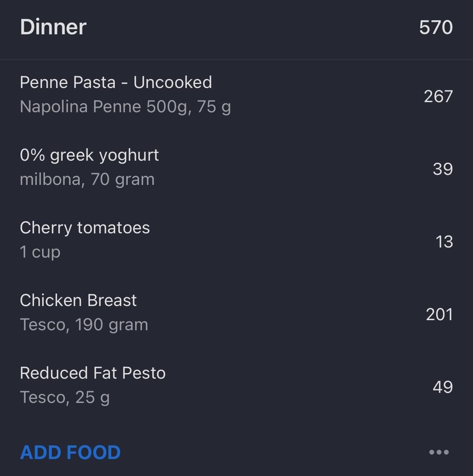Tap the Tesco, 190 gram serving text
The width and height of the screenshot is (473, 476).
coord(84,325)
